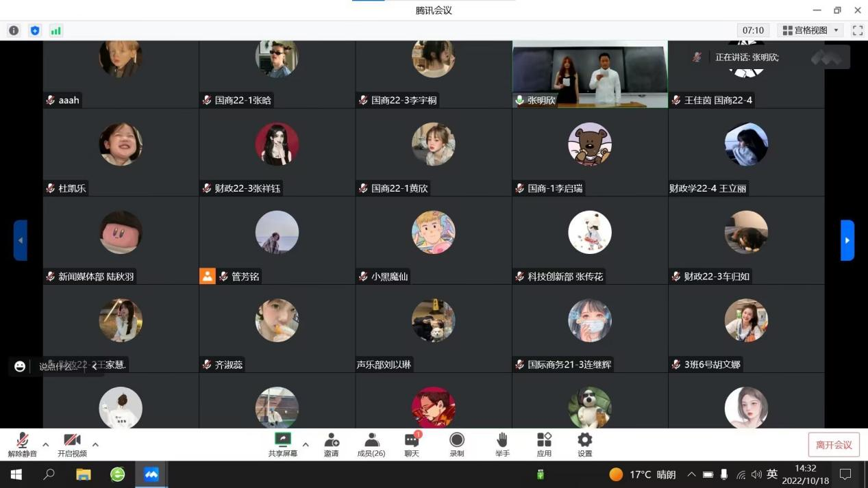Viewport: 868px width, 488px height.
Task: Expand the video options arrow beside 开启视频
Action: pos(95,445)
